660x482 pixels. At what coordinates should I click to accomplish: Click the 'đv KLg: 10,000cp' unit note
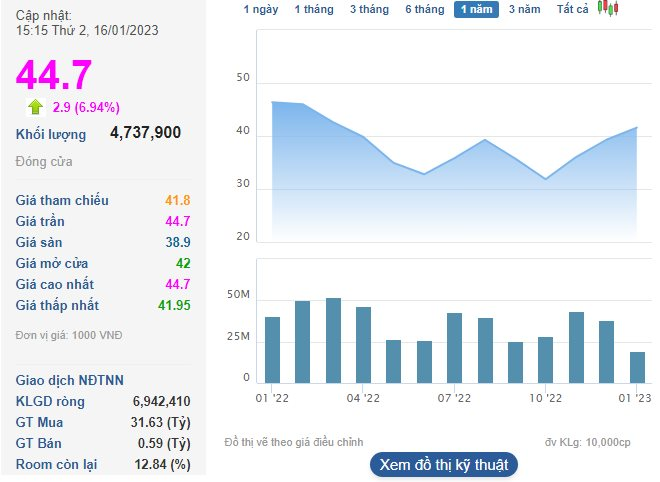(588, 442)
